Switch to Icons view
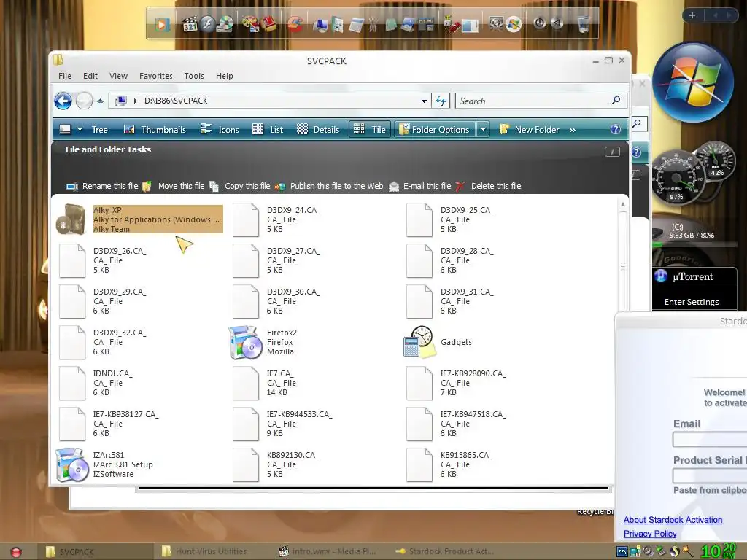The width and height of the screenshot is (747, 560). tap(220, 130)
